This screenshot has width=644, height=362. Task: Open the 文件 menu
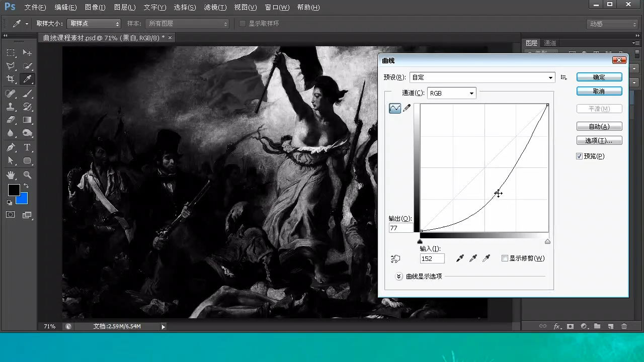(35, 8)
